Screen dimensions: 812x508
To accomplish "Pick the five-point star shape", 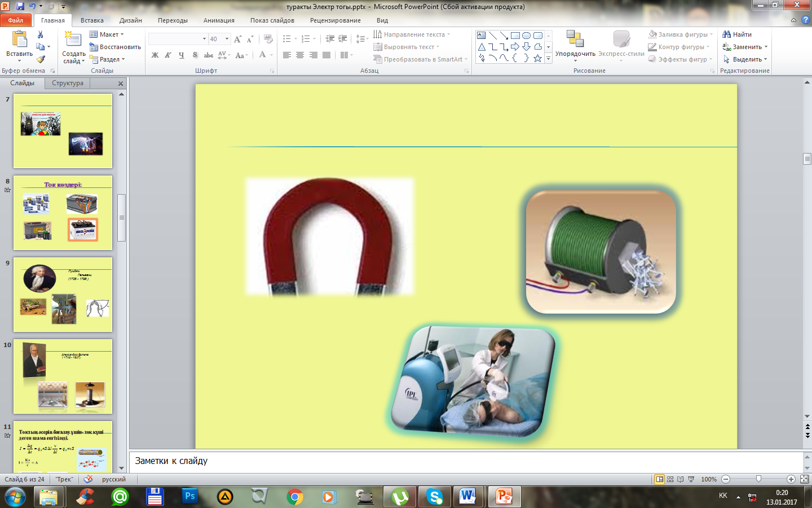I will (x=537, y=58).
